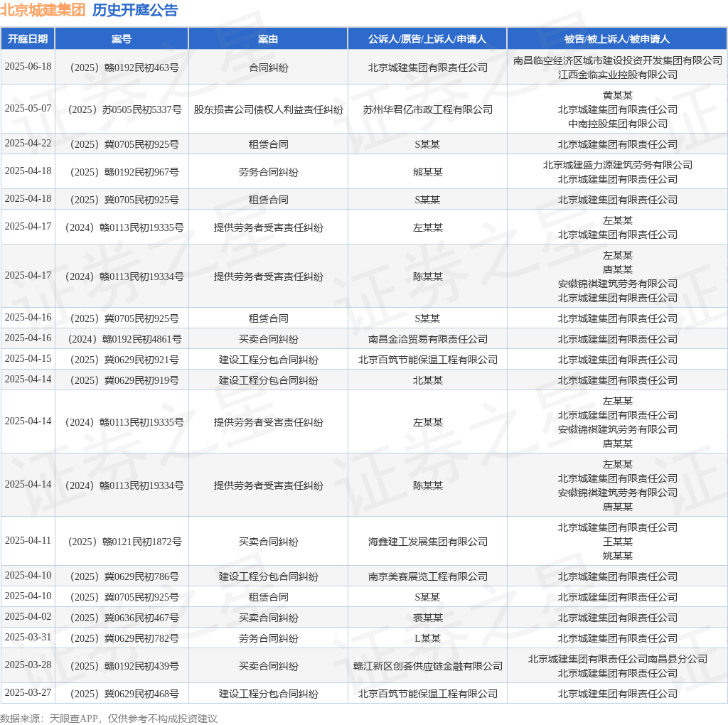Click defendant 姚某某
The height and width of the screenshot is (725, 728).
(x=618, y=556)
